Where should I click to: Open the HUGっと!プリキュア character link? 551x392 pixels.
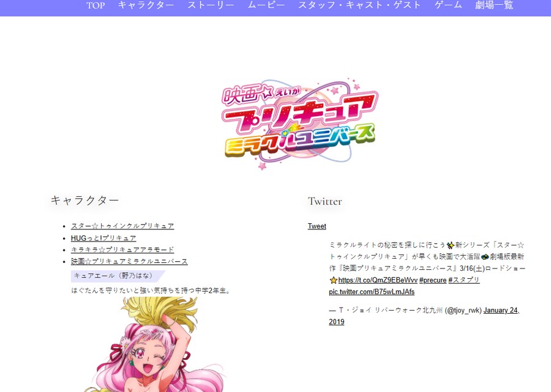click(103, 238)
